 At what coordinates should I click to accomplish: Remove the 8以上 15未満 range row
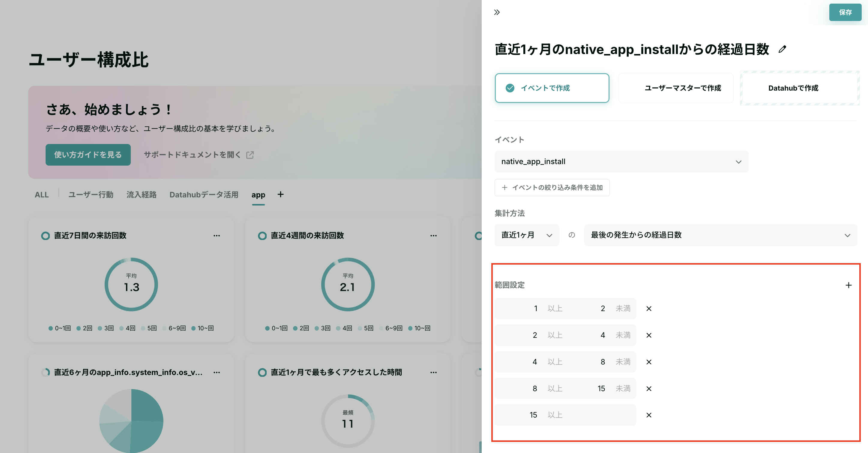pyautogui.click(x=649, y=388)
